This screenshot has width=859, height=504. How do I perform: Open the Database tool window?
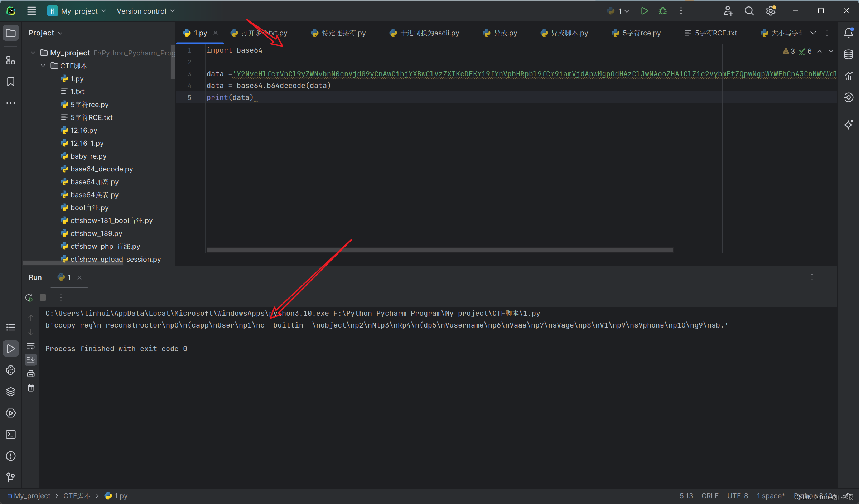(x=848, y=54)
